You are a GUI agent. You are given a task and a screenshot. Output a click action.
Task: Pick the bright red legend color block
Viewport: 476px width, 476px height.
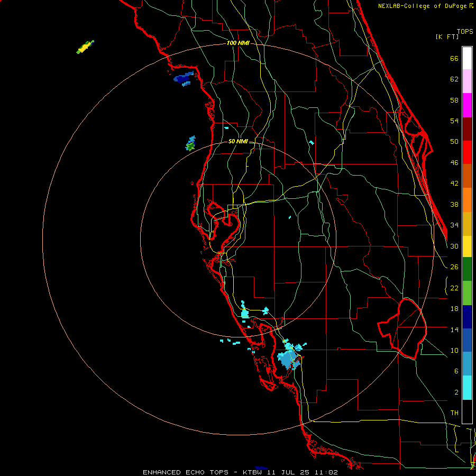tap(467, 152)
